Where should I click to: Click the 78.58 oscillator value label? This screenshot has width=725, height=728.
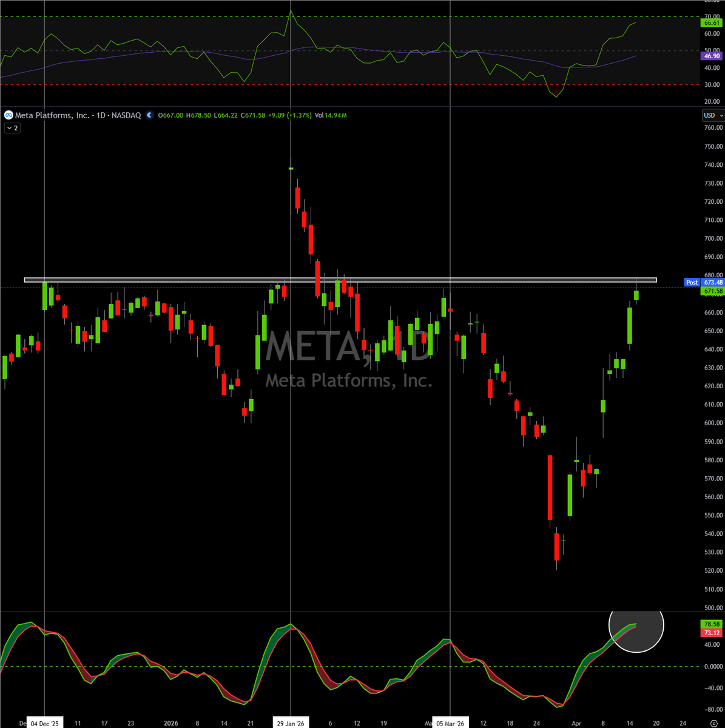[710, 622]
